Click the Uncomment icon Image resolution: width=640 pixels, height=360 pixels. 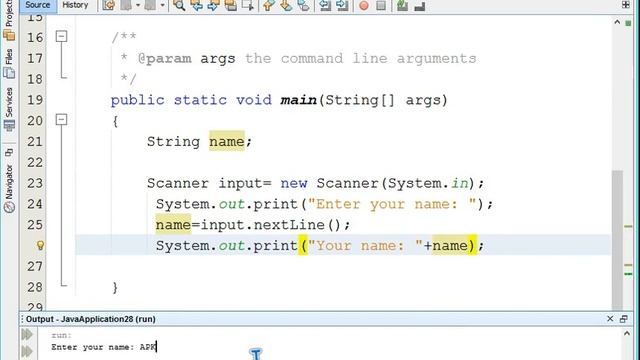coord(420,6)
